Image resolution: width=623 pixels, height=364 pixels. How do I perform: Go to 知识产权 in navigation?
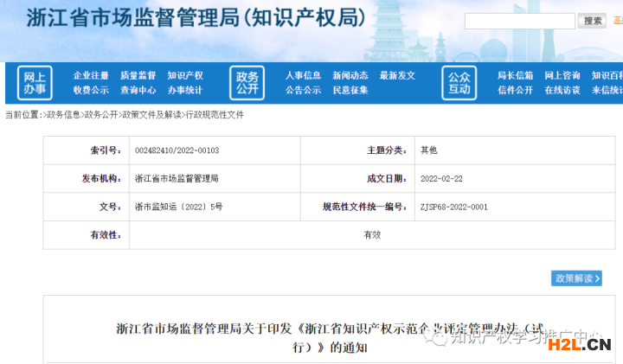click(185, 76)
